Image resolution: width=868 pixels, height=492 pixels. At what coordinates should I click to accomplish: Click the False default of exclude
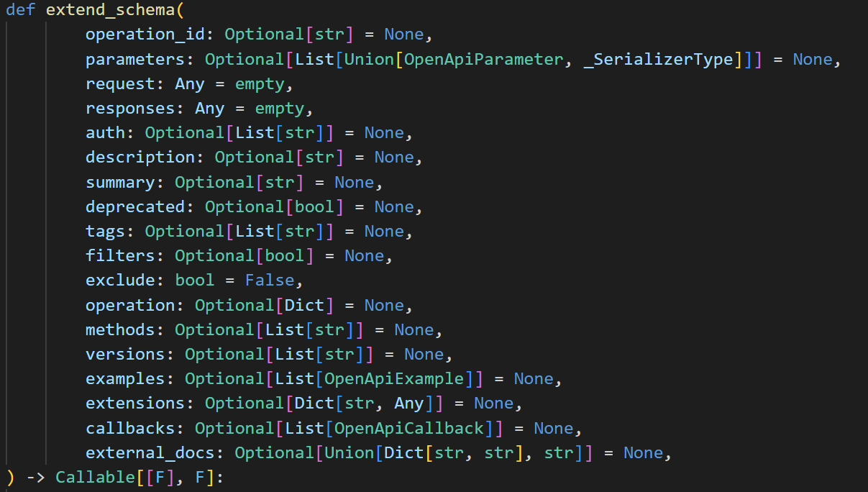pyautogui.click(x=270, y=281)
